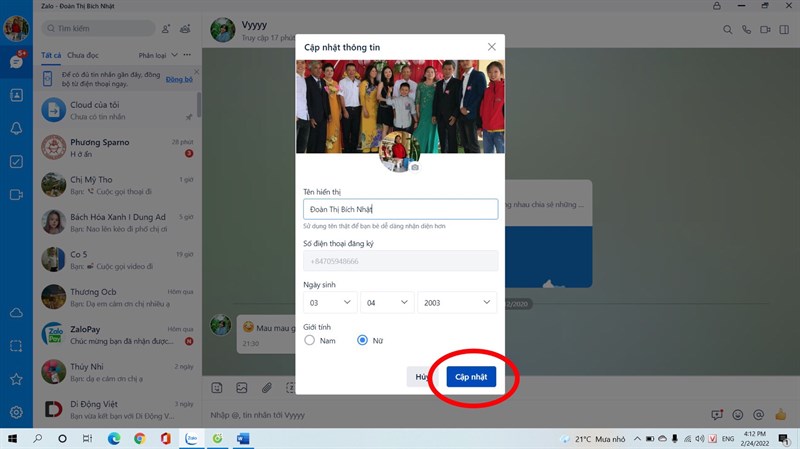The image size is (800, 449).
Task: Select the Nam gender radio button
Action: coord(309,340)
